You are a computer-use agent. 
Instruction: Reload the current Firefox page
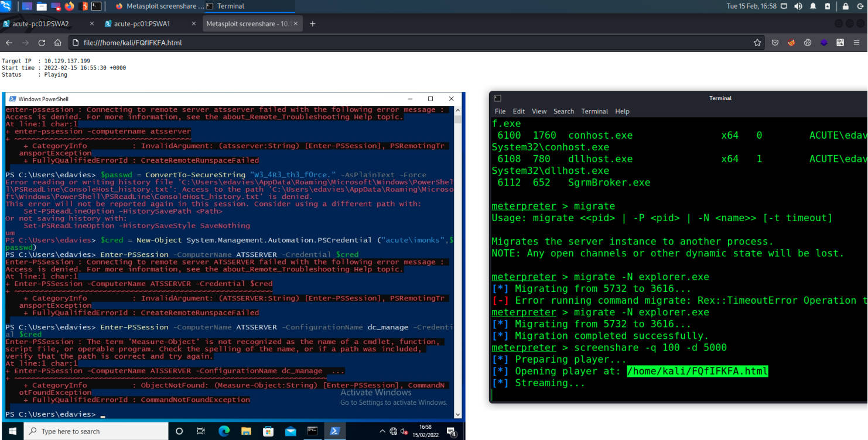coord(42,43)
